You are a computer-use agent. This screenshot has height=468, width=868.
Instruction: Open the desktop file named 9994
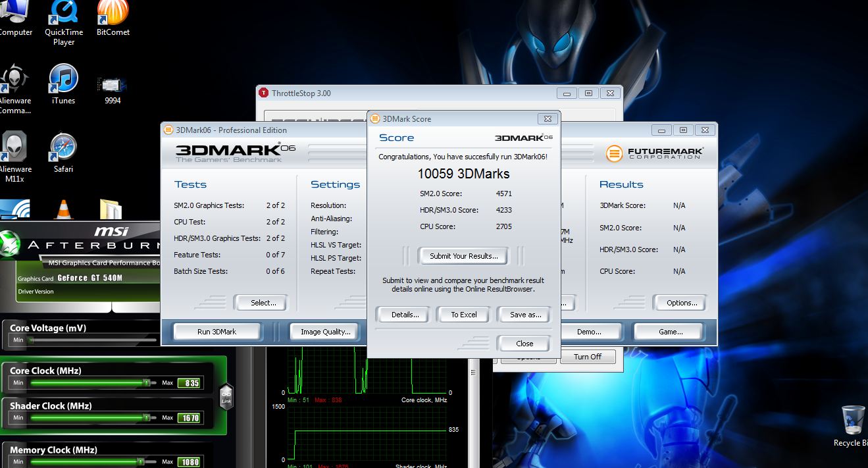[x=113, y=90]
